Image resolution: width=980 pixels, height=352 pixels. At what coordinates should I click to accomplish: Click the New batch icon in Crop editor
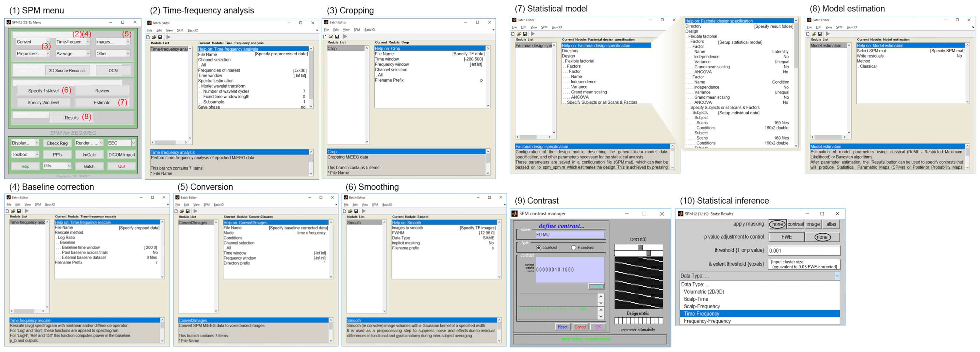(x=325, y=37)
